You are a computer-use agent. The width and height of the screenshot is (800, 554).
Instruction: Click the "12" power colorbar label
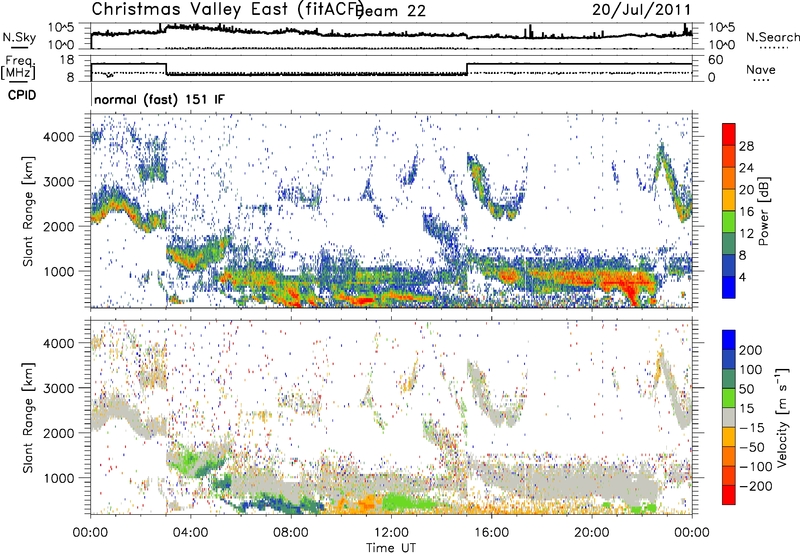point(746,234)
